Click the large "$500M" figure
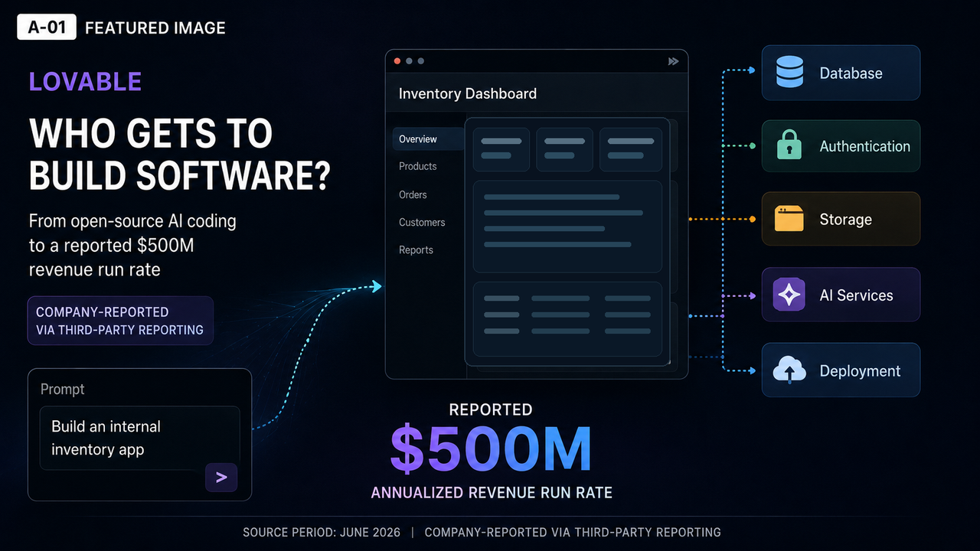The height and width of the screenshot is (551, 980). coord(491,448)
